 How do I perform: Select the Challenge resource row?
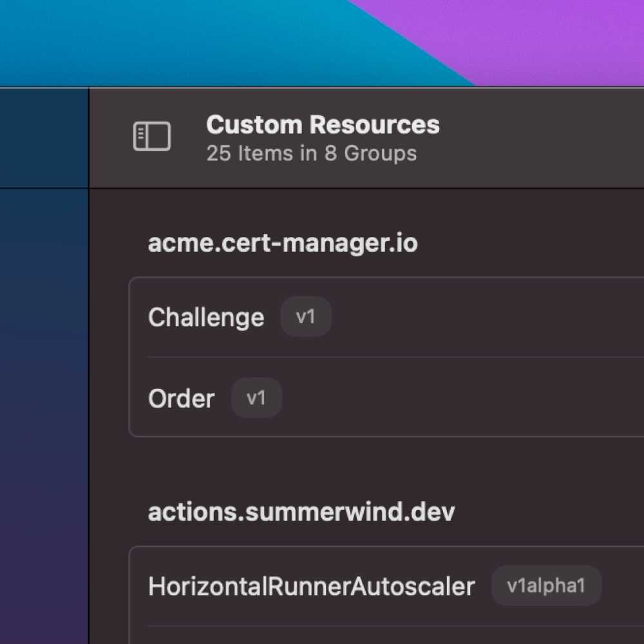point(322,317)
